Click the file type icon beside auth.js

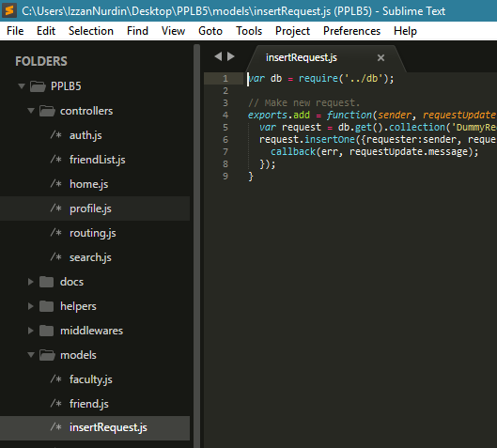(x=56, y=135)
